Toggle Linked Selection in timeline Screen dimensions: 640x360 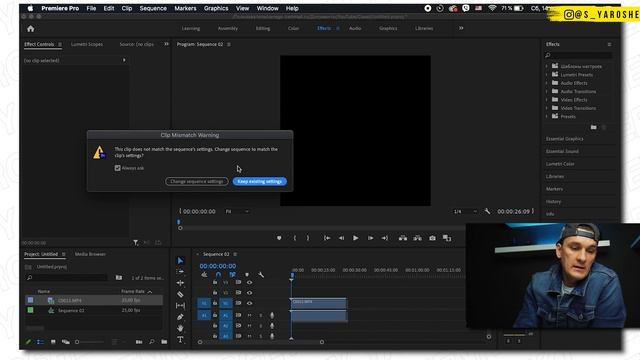(x=232, y=275)
